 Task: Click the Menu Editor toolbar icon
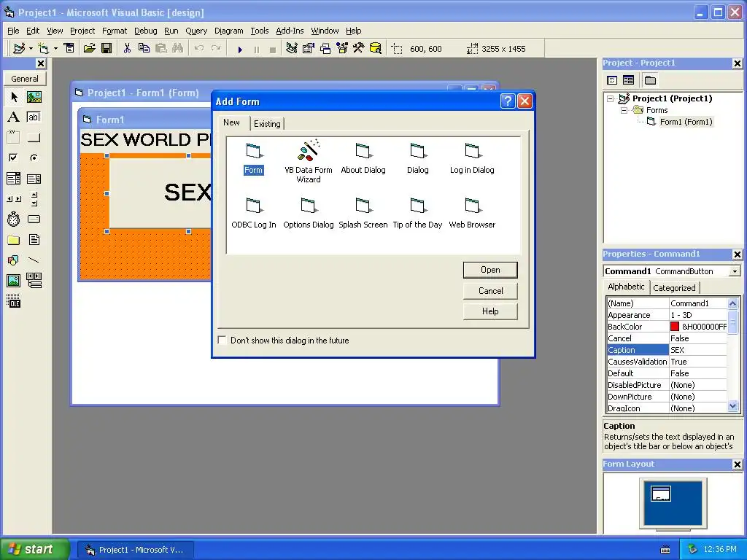69,49
